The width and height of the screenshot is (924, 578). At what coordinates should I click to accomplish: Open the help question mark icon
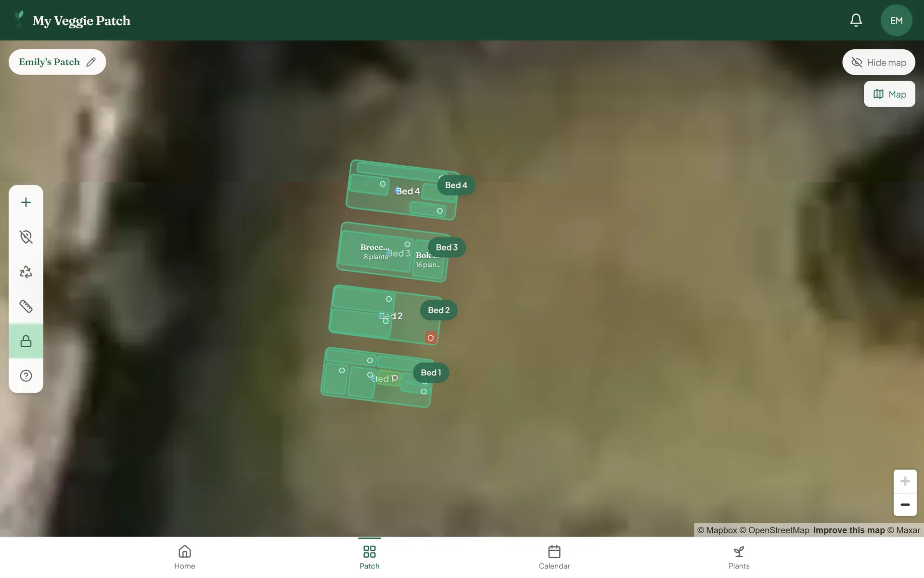point(26,376)
